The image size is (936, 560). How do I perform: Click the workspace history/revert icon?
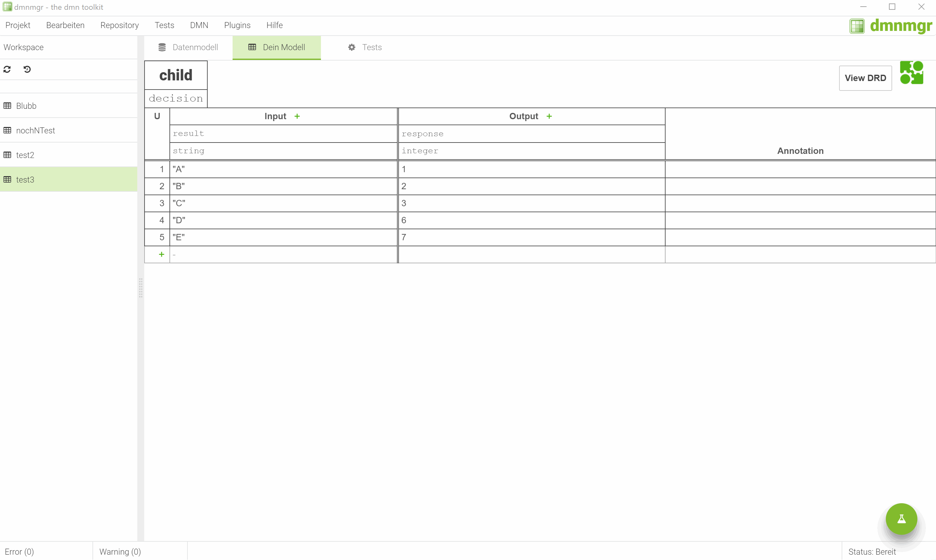(x=27, y=69)
